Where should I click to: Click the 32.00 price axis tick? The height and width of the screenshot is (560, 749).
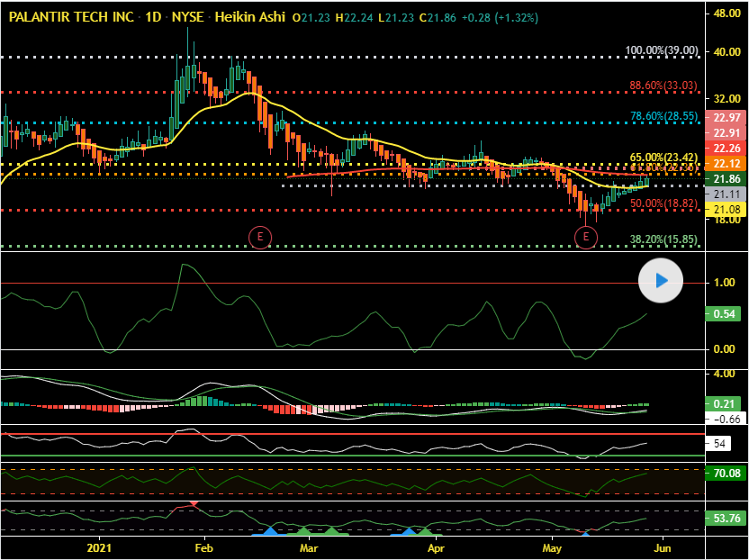tap(727, 99)
